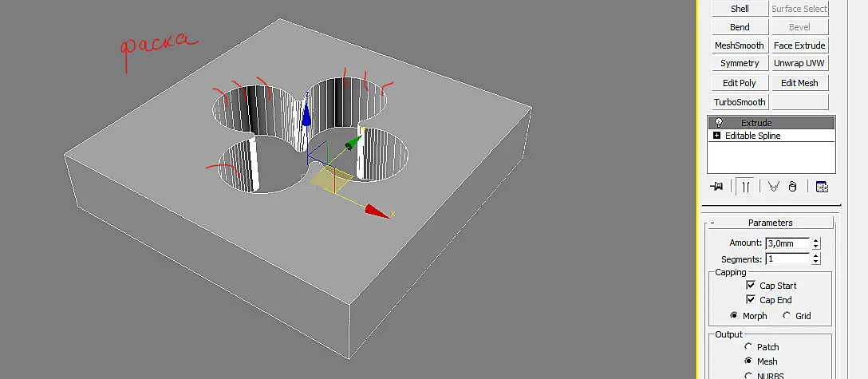Remove modifier with the trash can icon

point(793,187)
